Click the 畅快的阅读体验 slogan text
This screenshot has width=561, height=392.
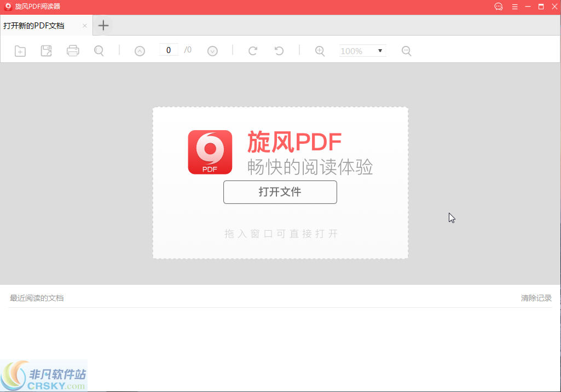point(310,167)
